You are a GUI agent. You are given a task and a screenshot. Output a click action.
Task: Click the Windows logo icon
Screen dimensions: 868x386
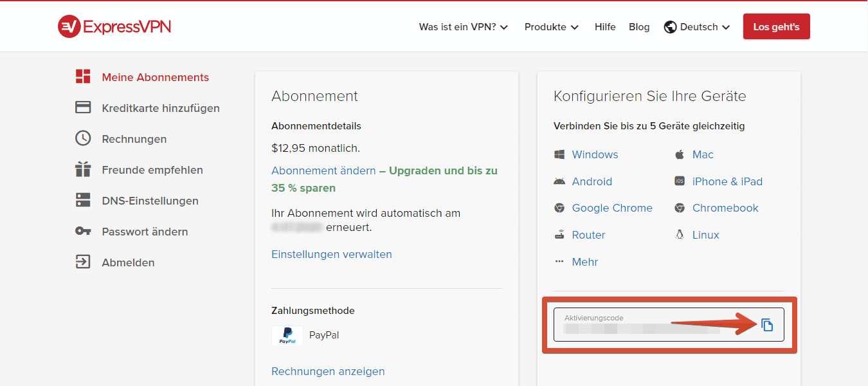(559, 154)
